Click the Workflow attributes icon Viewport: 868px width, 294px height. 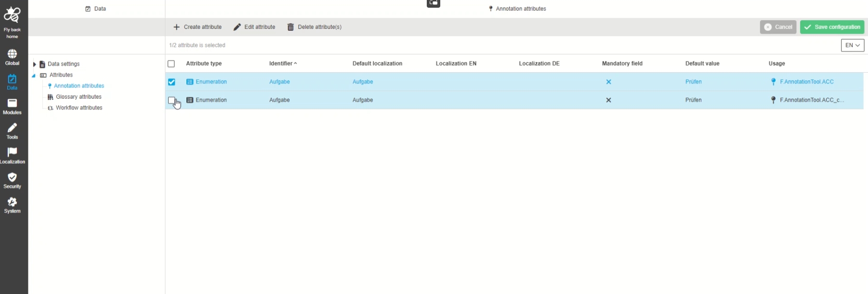point(50,108)
